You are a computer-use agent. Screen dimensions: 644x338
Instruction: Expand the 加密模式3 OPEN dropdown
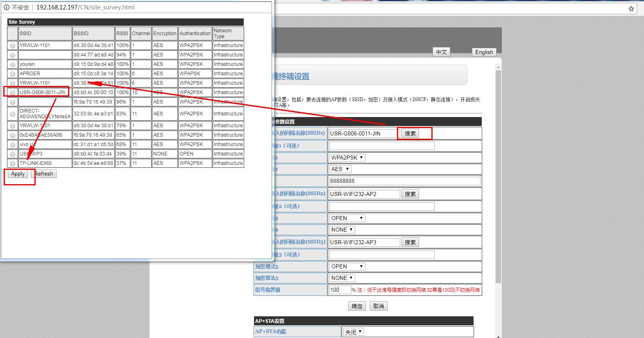[347, 266]
